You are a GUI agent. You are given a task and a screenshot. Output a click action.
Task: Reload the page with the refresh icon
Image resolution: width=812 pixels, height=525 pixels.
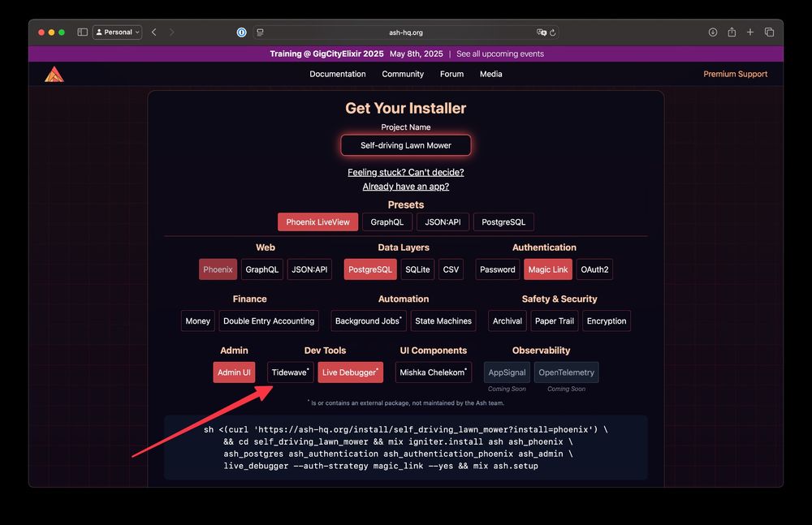pos(553,32)
